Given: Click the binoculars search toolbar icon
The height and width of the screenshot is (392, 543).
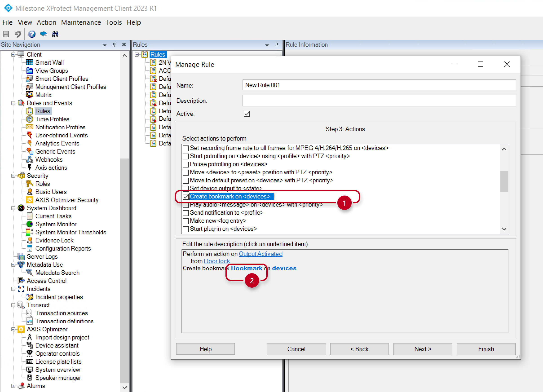Looking at the screenshot, I should coord(55,34).
